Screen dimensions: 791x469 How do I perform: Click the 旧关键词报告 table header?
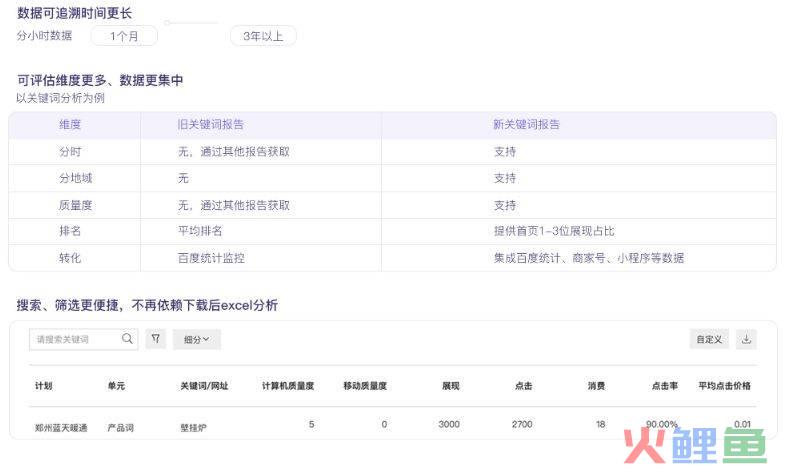210,125
